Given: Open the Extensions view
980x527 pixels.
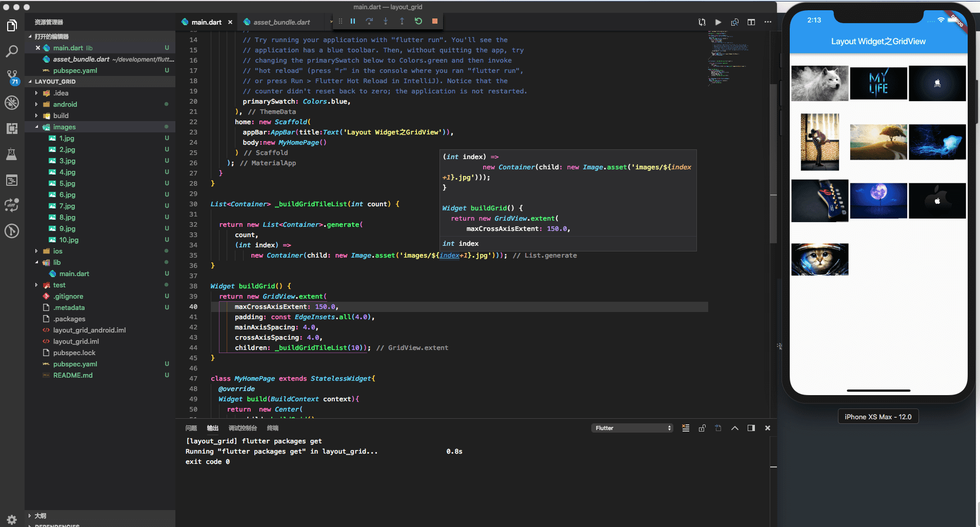Looking at the screenshot, I should 12,128.
